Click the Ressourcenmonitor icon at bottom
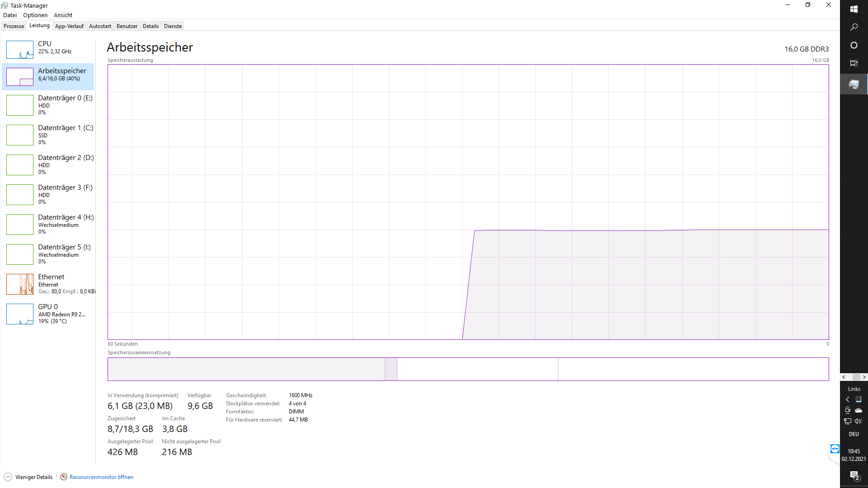The width and height of the screenshot is (868, 488). [x=64, y=477]
